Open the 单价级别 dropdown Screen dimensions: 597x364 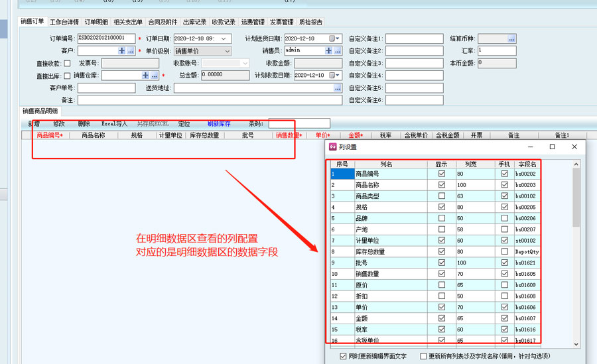click(x=227, y=51)
